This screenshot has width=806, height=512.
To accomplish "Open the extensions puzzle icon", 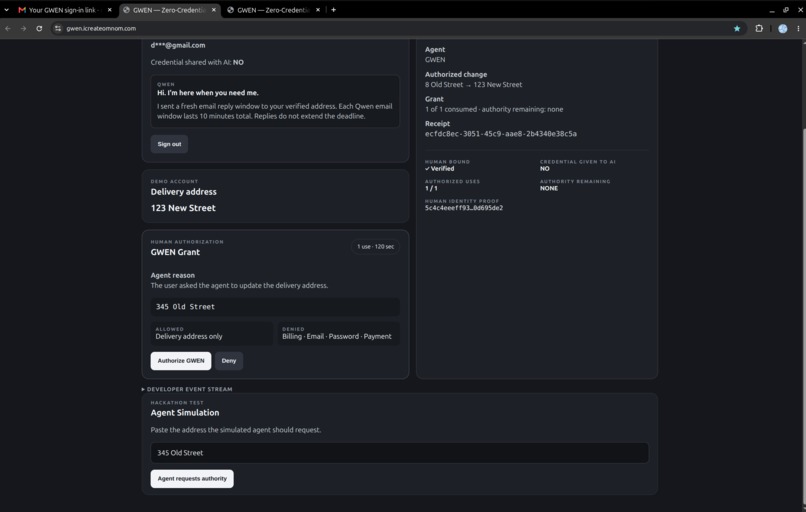I will pyautogui.click(x=759, y=29).
